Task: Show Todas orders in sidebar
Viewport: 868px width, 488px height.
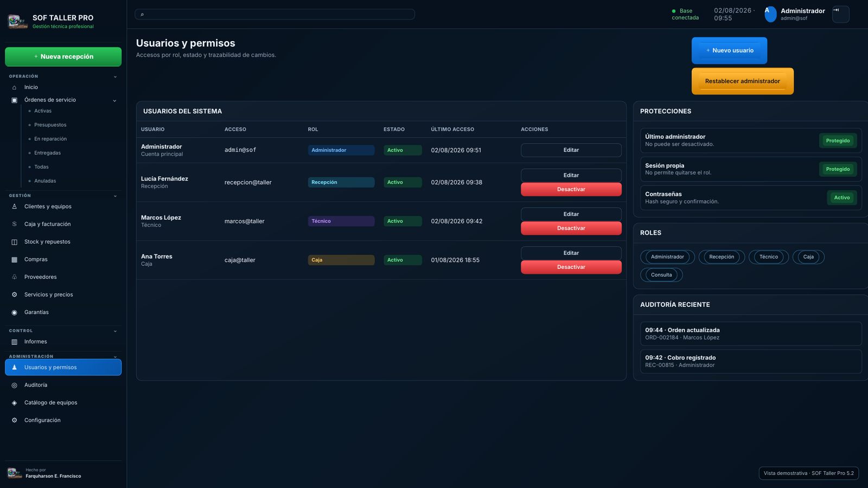Action: click(x=41, y=167)
